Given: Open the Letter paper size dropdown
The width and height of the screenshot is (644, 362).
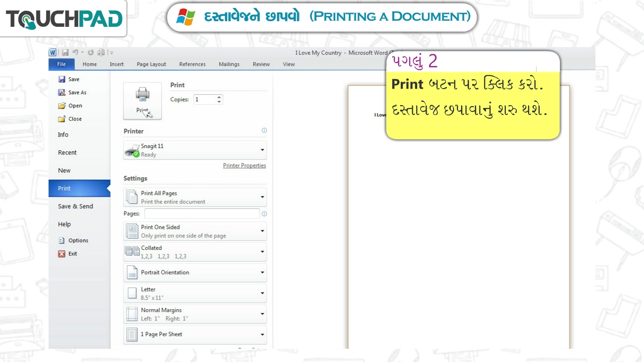Looking at the screenshot, I should 195,293.
